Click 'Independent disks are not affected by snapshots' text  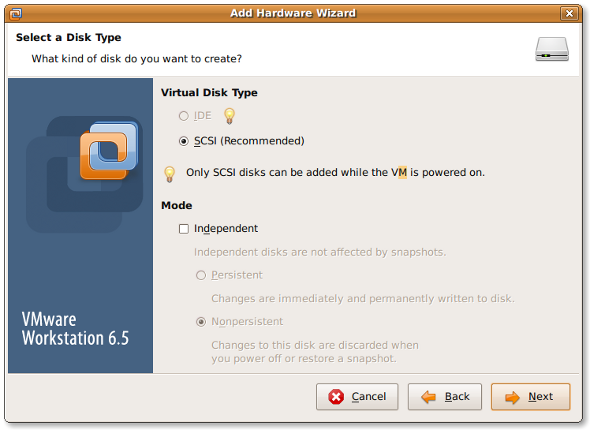pyautogui.click(x=320, y=252)
